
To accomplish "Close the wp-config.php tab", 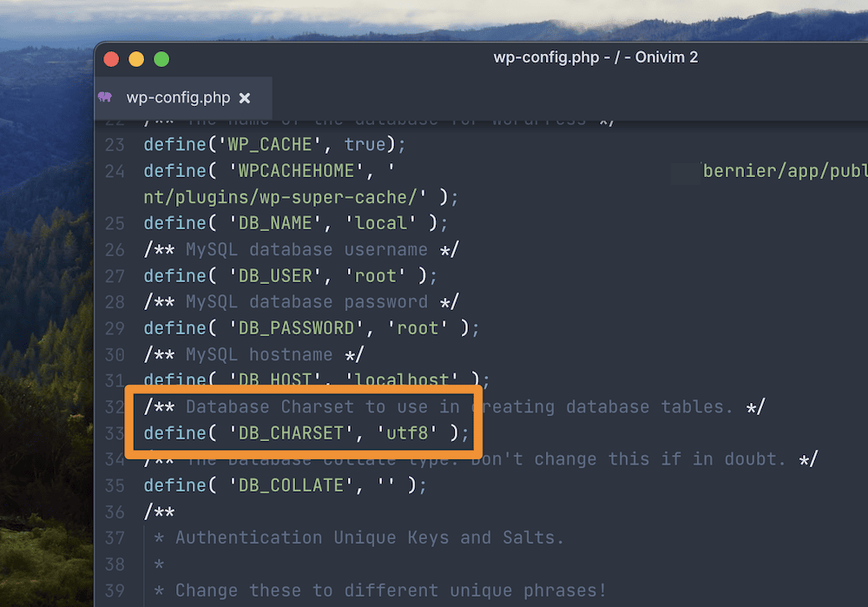I will (245, 98).
